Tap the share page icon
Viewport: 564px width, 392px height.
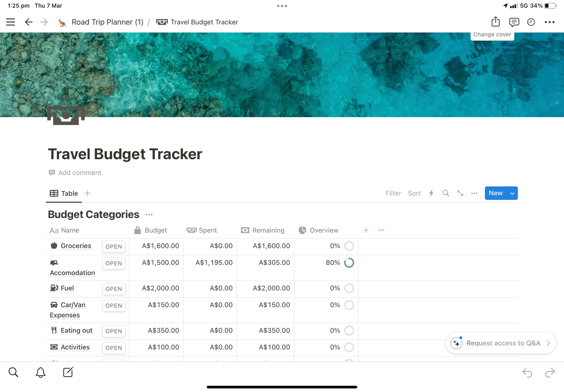(496, 22)
